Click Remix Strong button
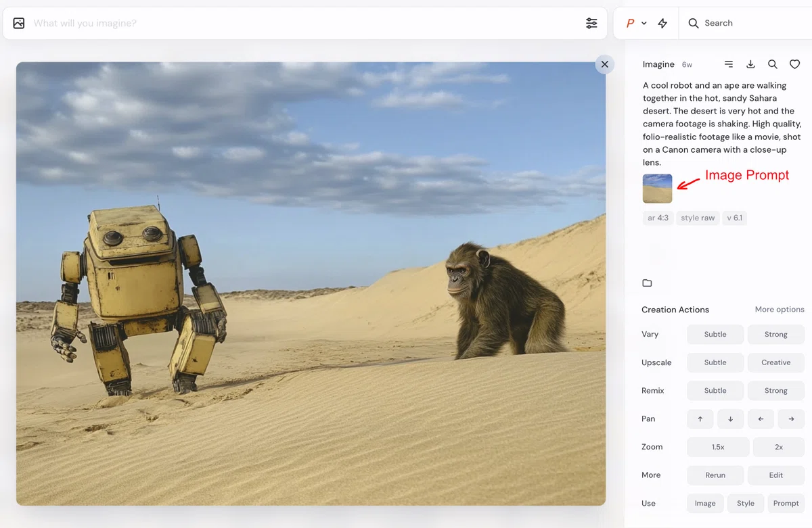The image size is (812, 528). (776, 391)
